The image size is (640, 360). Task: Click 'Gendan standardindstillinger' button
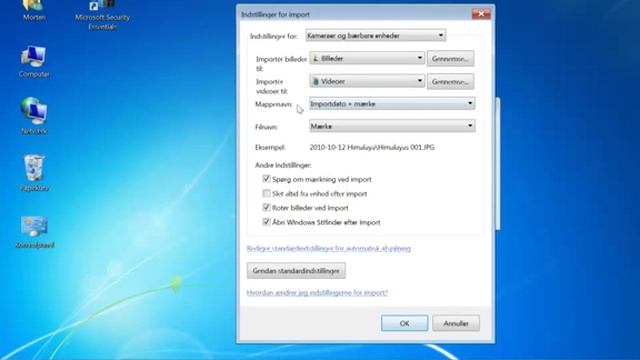[x=296, y=271]
